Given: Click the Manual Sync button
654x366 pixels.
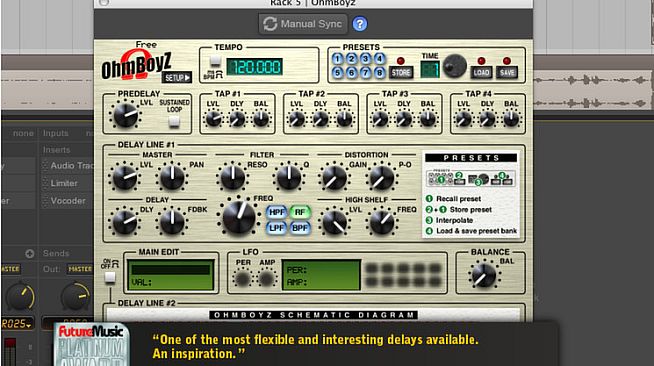Looking at the screenshot, I should [x=303, y=24].
